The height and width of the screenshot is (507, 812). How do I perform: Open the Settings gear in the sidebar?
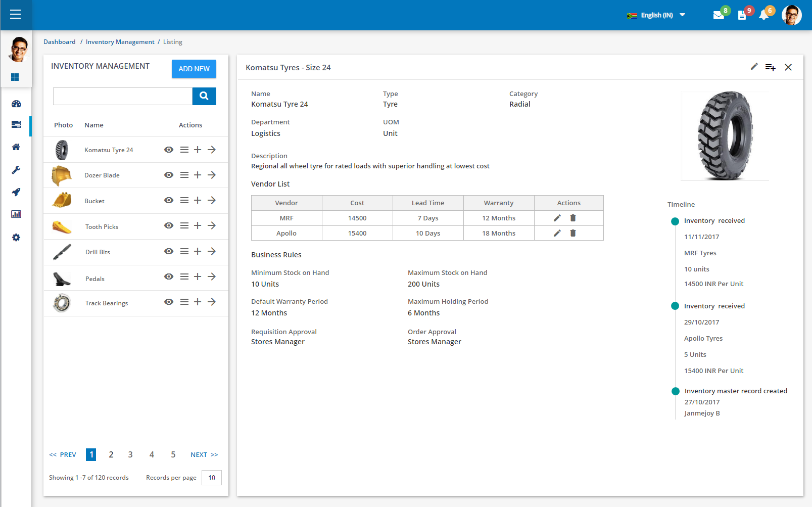(16, 237)
